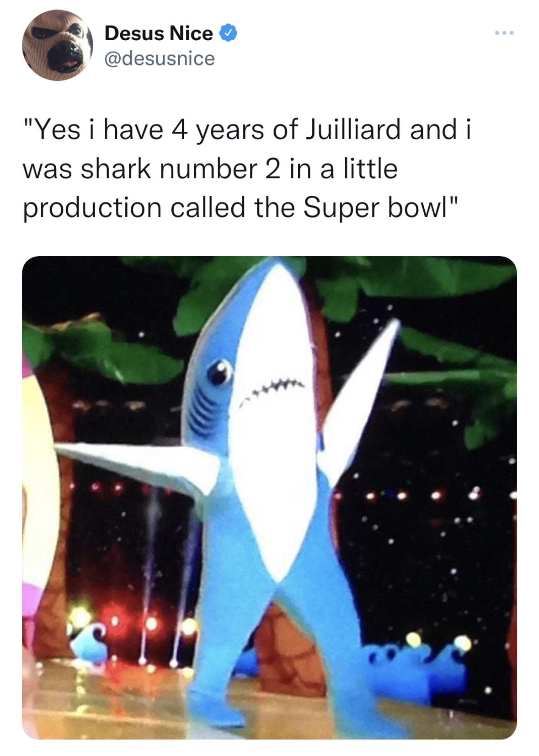Select the phrase 'Super bowl' in the tweet
The height and width of the screenshot is (756, 539).
tap(379, 208)
